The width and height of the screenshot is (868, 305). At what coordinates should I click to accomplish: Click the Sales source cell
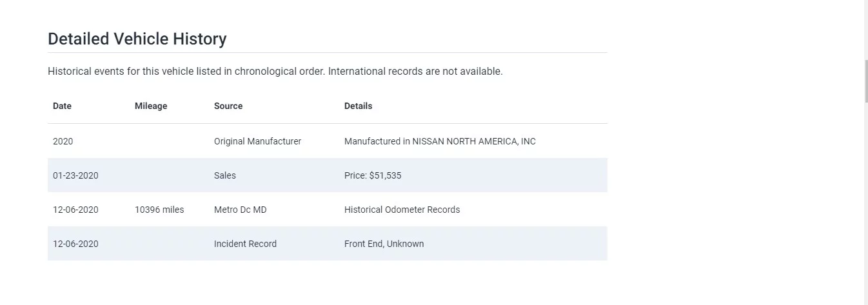coord(225,175)
